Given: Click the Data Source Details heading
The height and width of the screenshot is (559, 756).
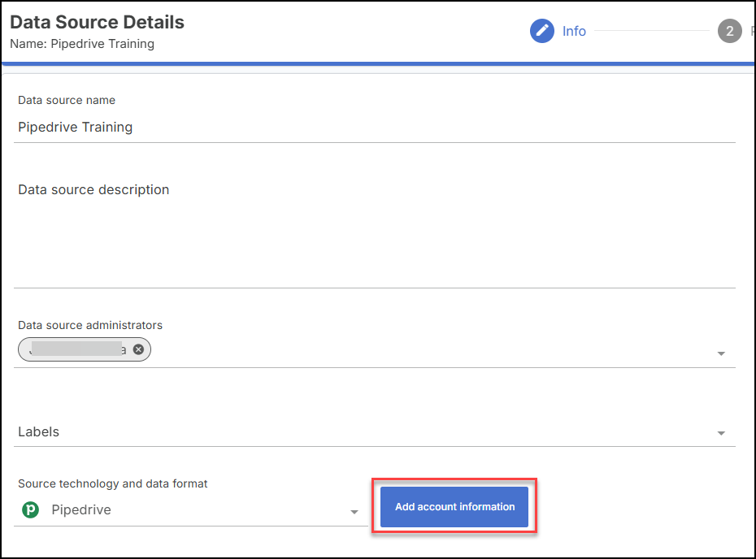Looking at the screenshot, I should (x=97, y=22).
